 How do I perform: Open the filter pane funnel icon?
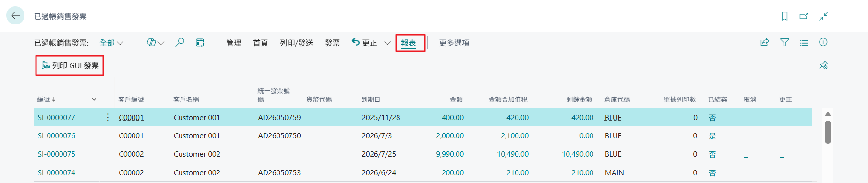pyautogui.click(x=784, y=42)
